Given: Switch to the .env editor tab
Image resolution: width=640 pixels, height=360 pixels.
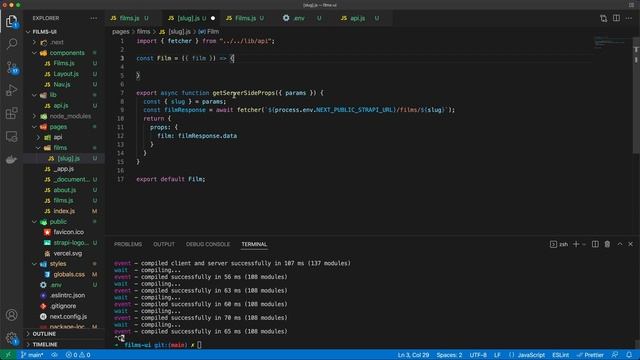Looking at the screenshot, I should (299, 18).
